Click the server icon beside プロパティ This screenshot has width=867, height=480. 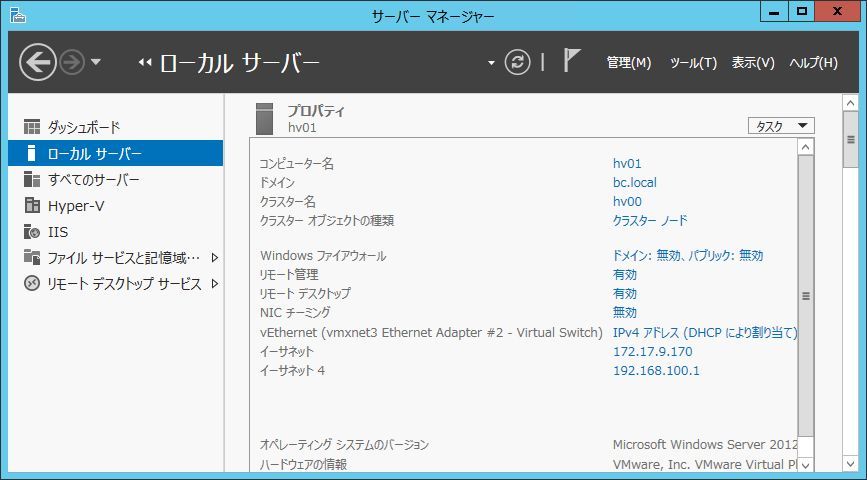pos(264,118)
